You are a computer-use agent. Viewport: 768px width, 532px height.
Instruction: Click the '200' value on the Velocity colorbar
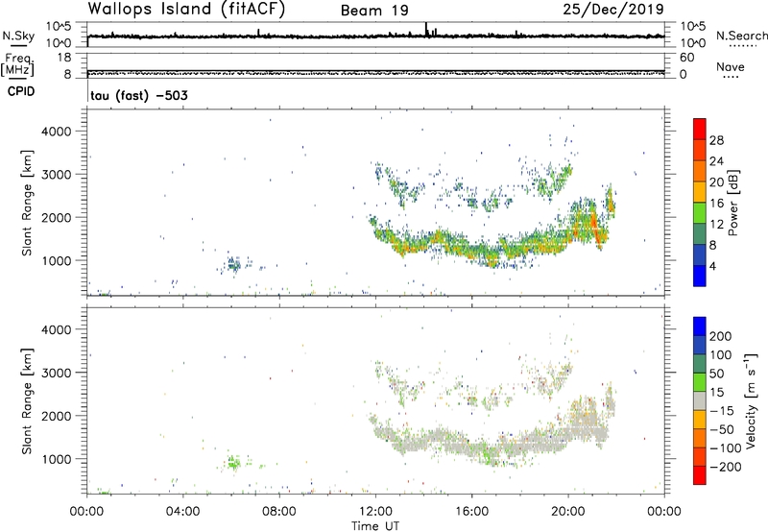pyautogui.click(x=721, y=336)
